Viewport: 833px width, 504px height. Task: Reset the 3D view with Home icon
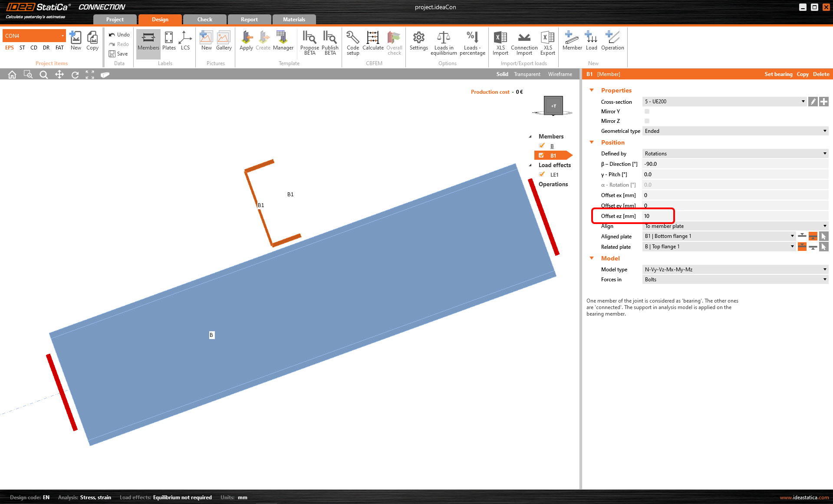pyautogui.click(x=12, y=75)
